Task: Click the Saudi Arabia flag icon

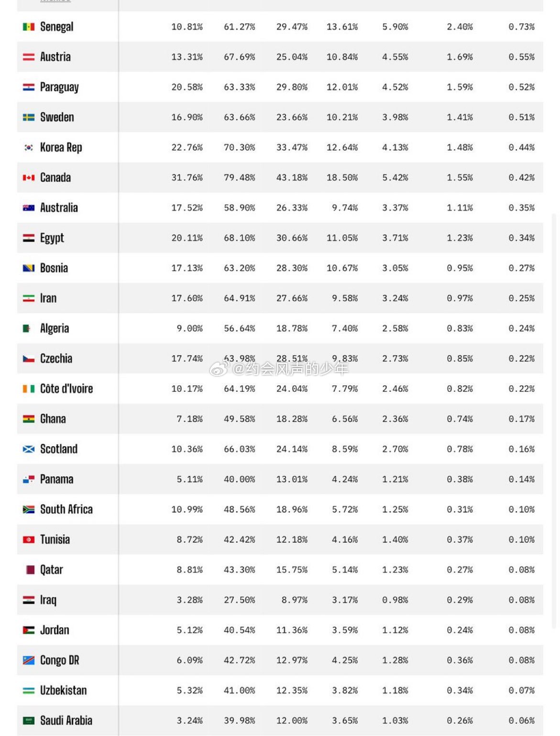Action: click(x=29, y=721)
